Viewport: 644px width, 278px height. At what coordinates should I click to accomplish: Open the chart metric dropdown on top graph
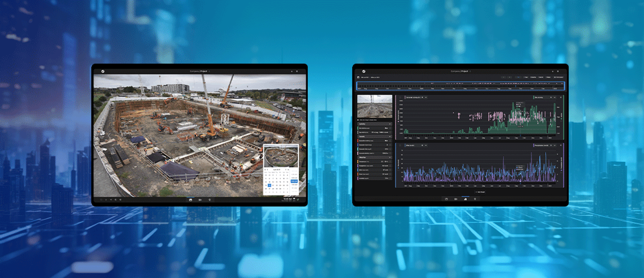tap(426, 97)
